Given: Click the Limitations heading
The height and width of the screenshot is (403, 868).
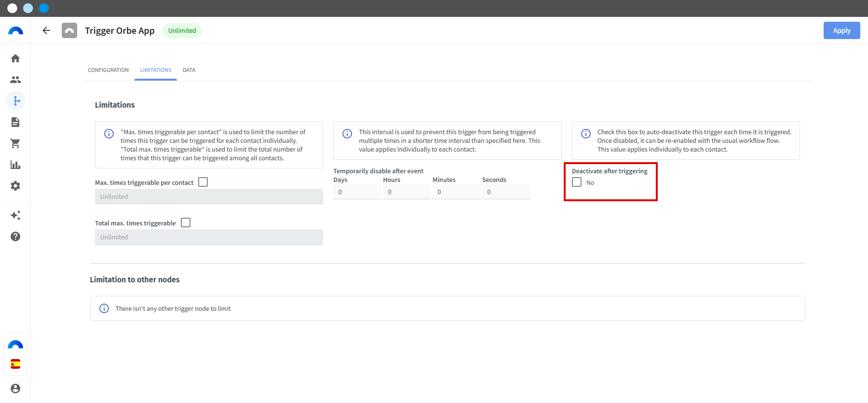Looking at the screenshot, I should point(115,105).
